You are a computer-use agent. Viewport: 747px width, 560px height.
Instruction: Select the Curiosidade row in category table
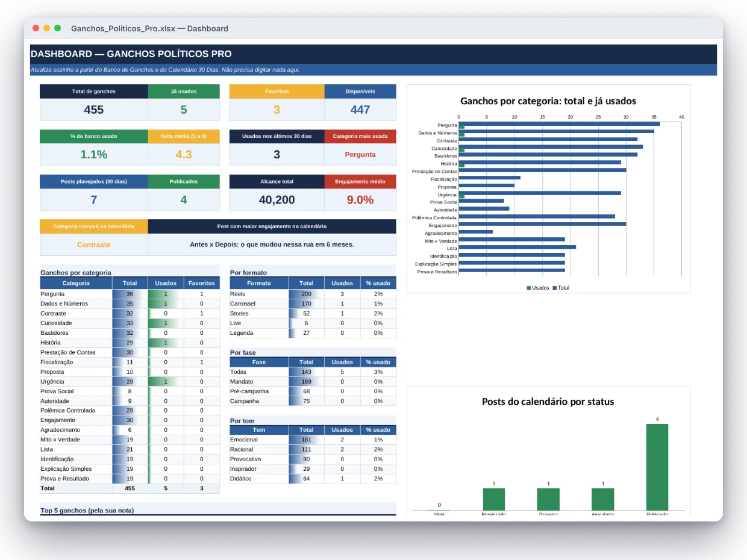point(130,323)
